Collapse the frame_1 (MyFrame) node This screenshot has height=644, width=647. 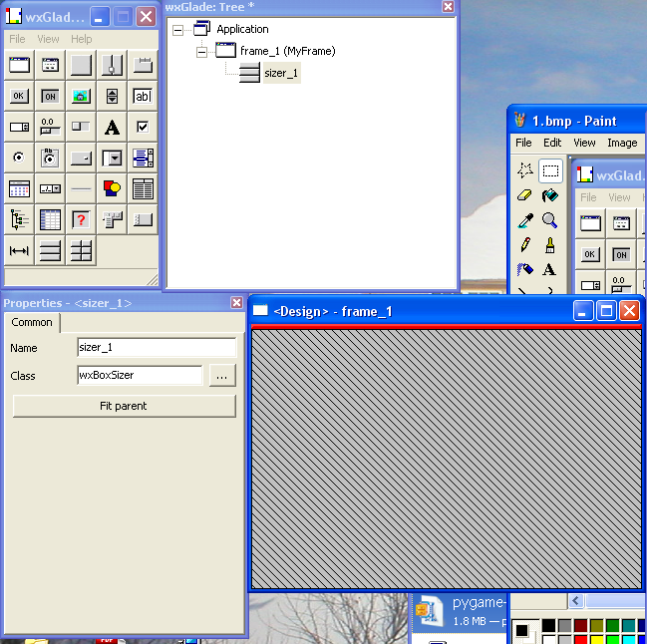tap(202, 51)
